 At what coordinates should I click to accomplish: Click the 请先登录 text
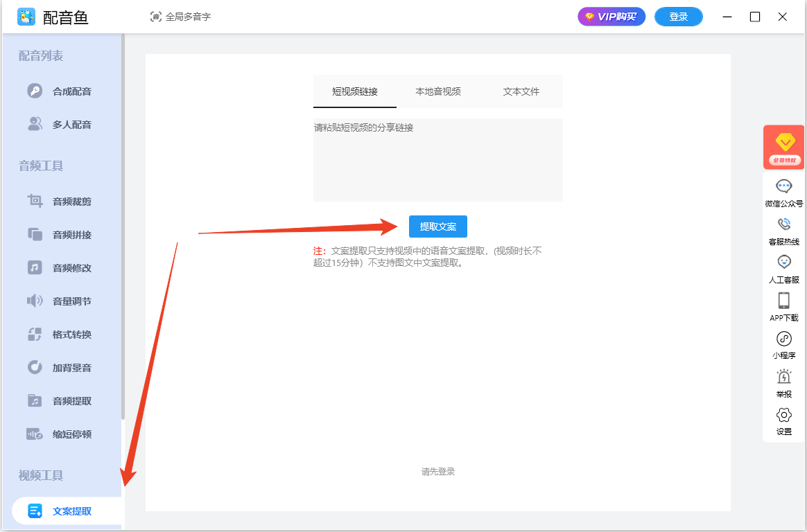[x=438, y=472]
